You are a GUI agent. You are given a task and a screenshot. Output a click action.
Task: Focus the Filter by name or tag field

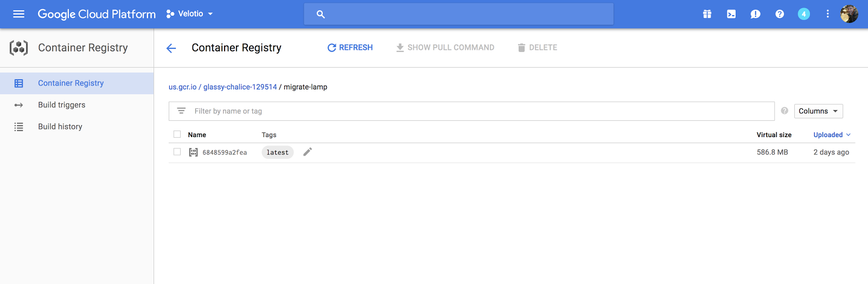pyautogui.click(x=471, y=111)
